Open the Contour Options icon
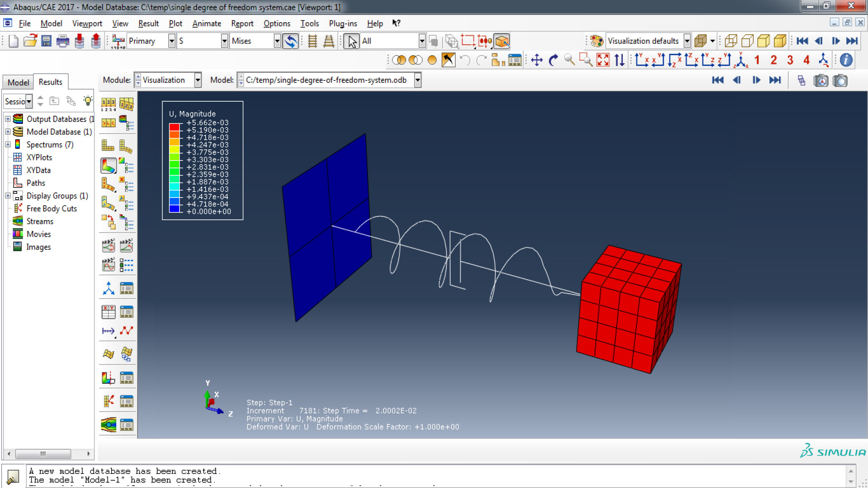 click(126, 166)
